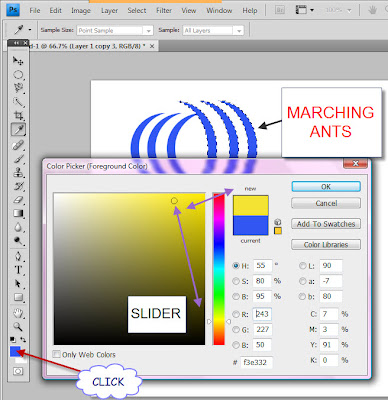388x400 pixels.
Task: Select the Gradient tool
Action: (x=18, y=214)
